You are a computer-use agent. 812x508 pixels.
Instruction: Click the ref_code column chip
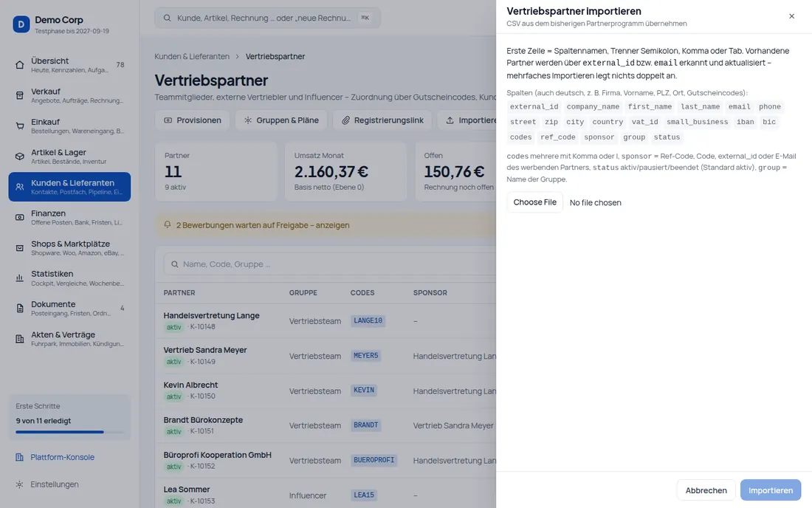tap(558, 137)
